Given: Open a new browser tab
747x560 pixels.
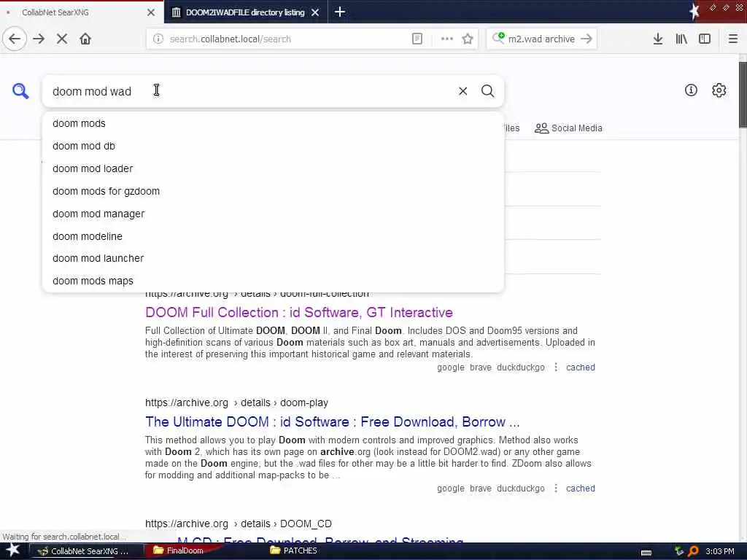Looking at the screenshot, I should click(340, 12).
